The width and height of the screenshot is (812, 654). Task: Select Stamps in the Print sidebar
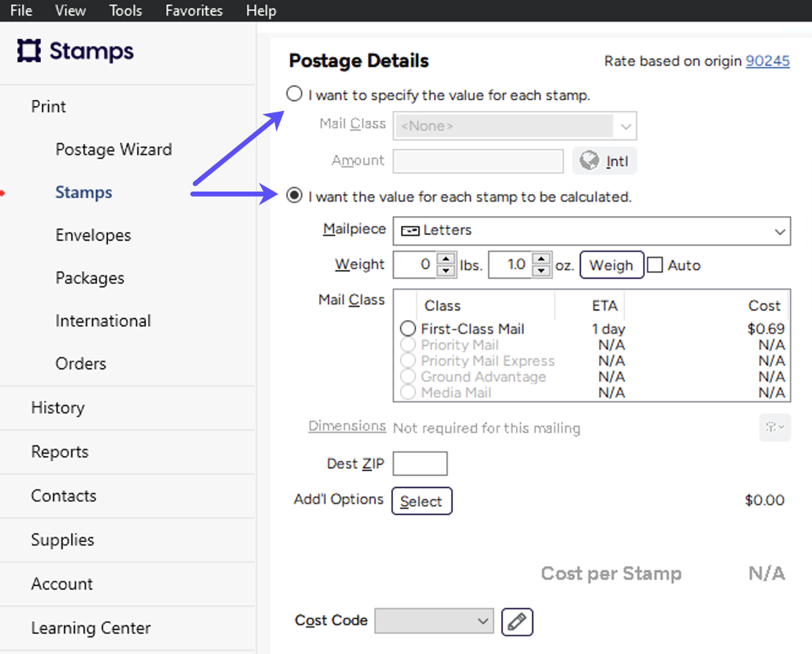tap(84, 192)
